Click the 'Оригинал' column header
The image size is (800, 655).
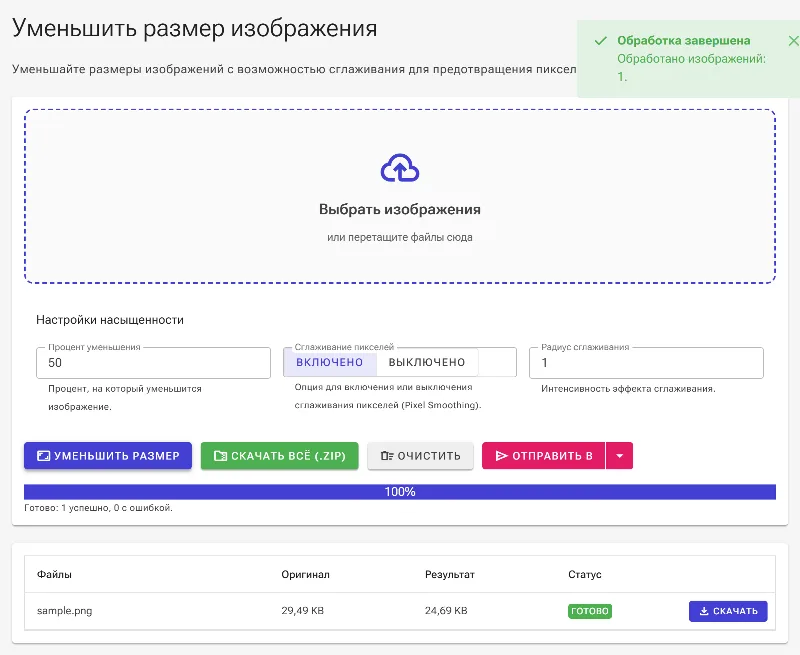pos(306,574)
